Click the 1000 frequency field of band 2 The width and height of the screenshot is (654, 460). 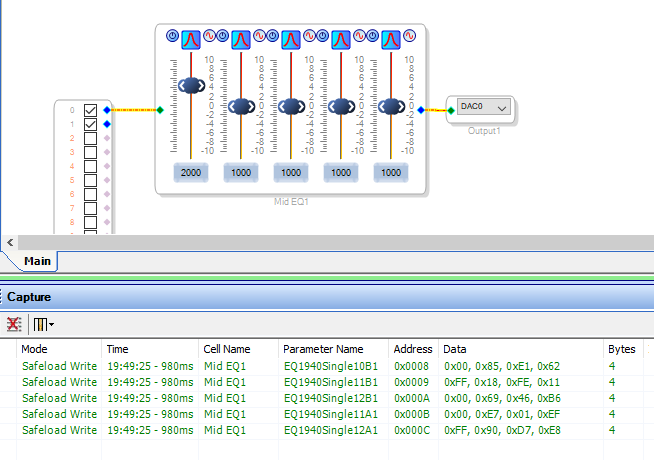(x=241, y=172)
